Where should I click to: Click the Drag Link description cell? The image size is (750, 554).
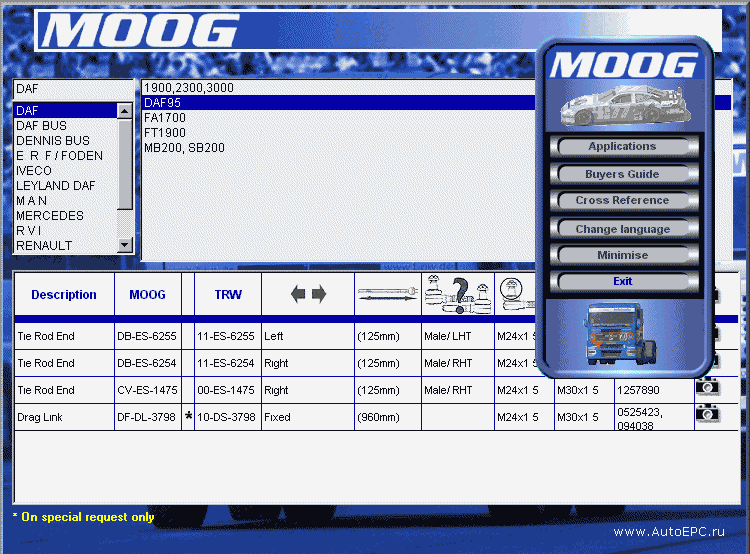[64, 417]
